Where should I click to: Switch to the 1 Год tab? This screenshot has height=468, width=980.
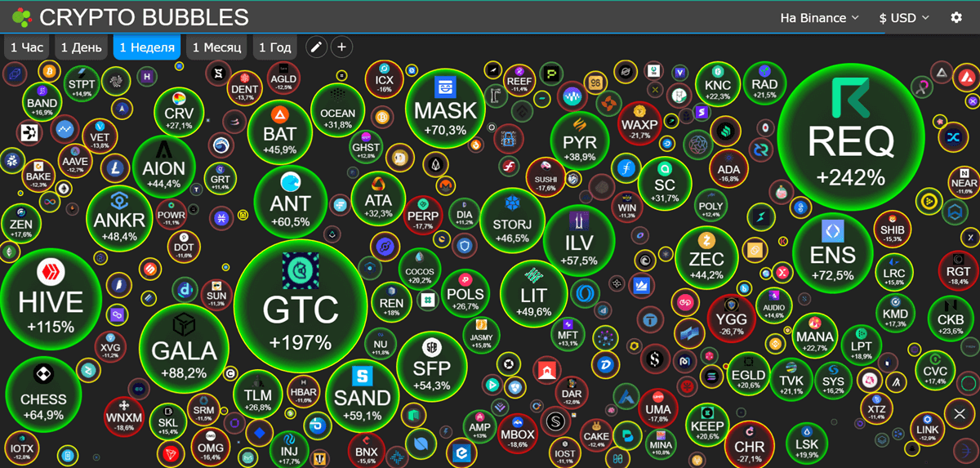click(275, 47)
